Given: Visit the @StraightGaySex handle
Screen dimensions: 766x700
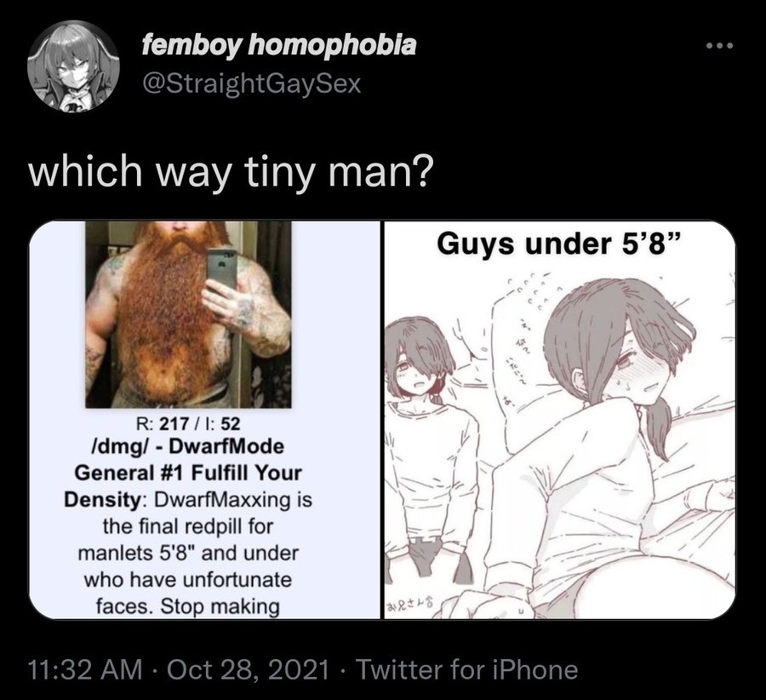Looking at the screenshot, I should (x=252, y=83).
